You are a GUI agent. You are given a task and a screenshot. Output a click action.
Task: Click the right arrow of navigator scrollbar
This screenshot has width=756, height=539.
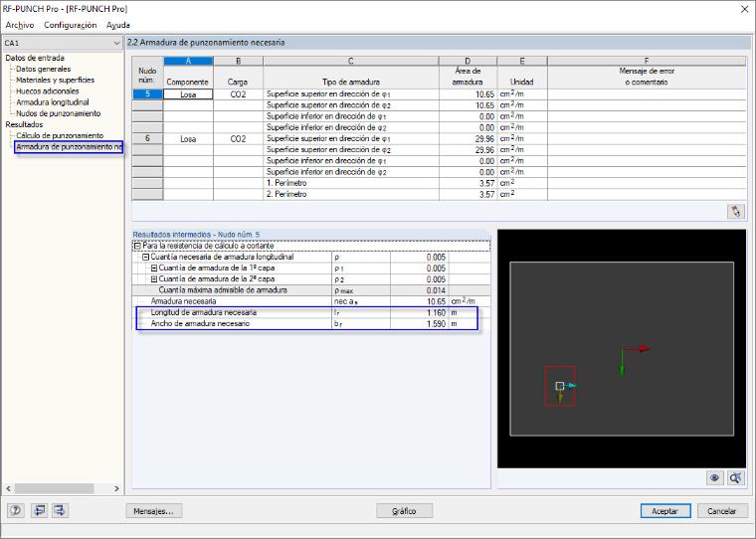point(116,488)
